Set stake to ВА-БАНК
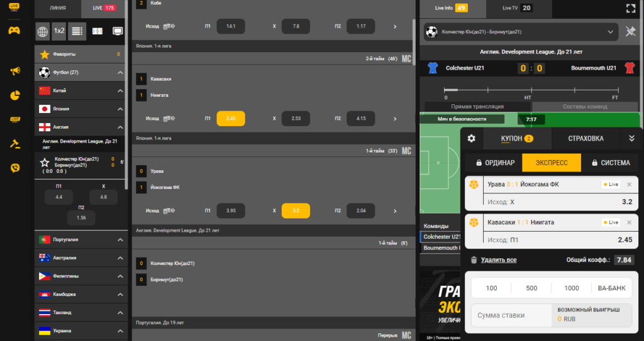The height and width of the screenshot is (341, 644). pos(611,288)
